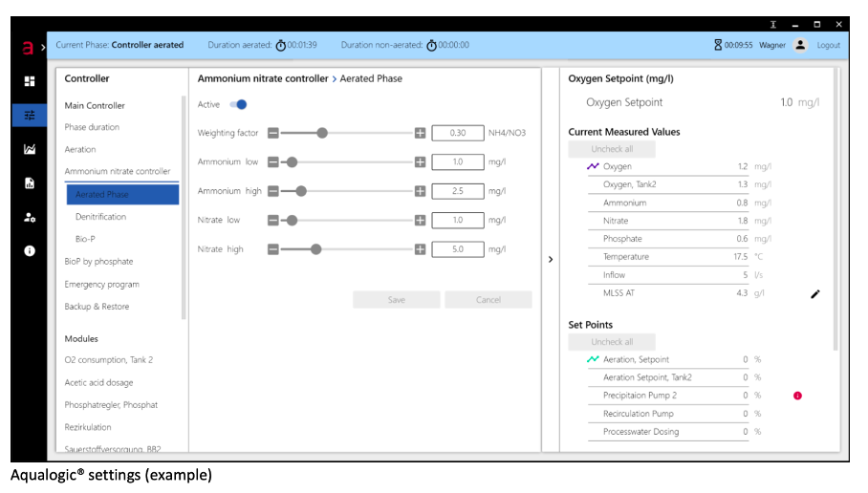
Task: Click Logout link in the header
Action: tap(828, 45)
